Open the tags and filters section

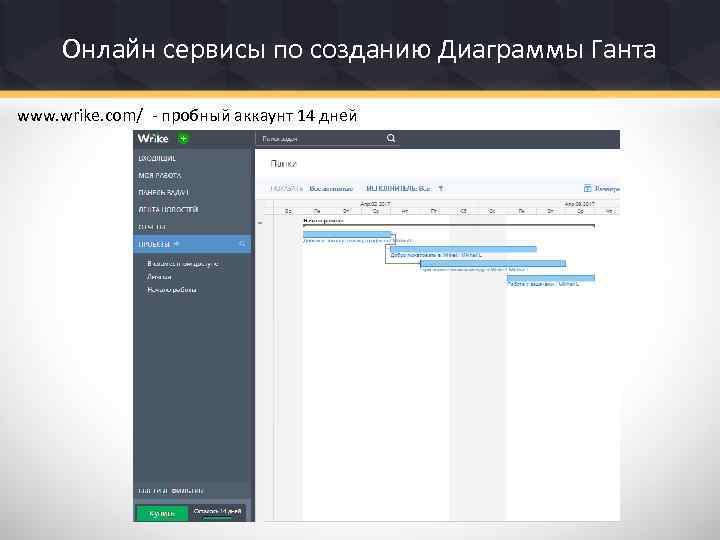(170, 491)
